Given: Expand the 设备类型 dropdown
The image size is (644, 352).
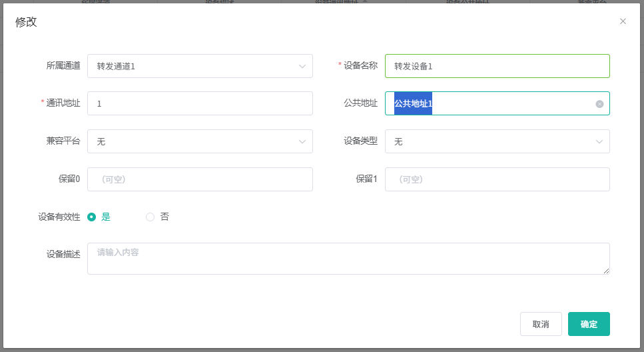Looking at the screenshot, I should (x=497, y=141).
